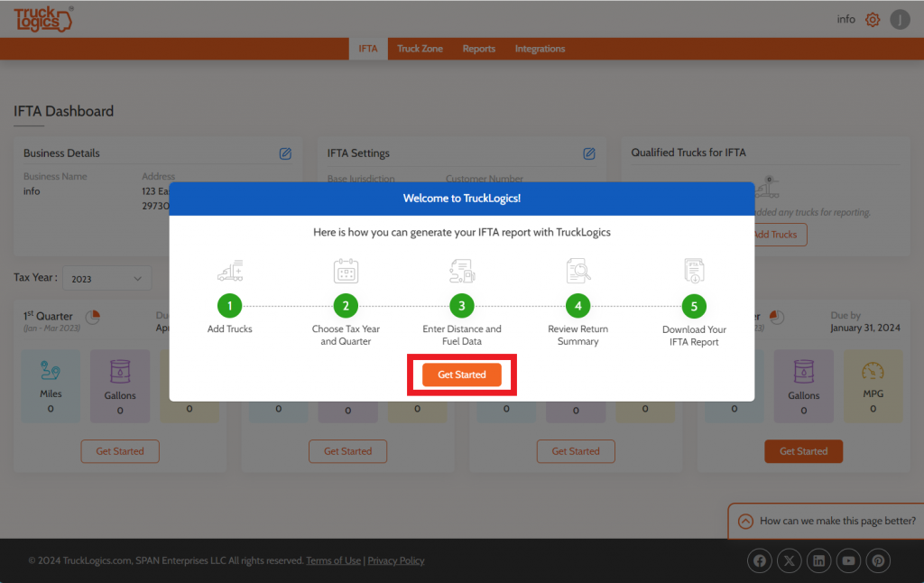Click the calendar icon above step 2
The image size is (924, 583).
pos(346,271)
